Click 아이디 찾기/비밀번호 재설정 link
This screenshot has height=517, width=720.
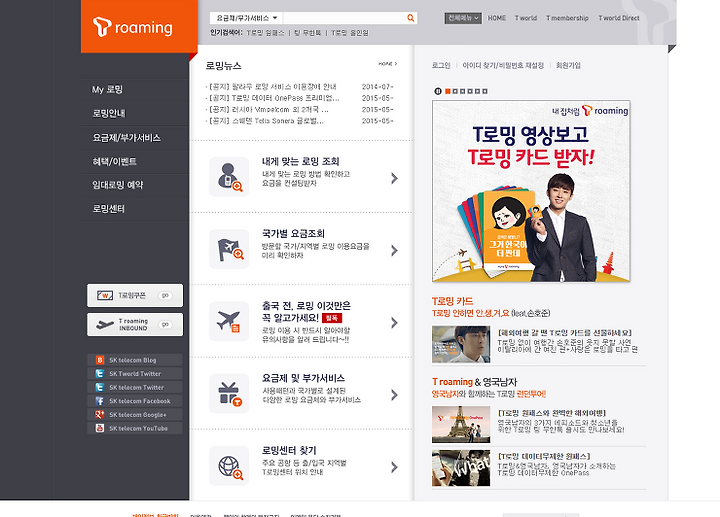[503, 65]
